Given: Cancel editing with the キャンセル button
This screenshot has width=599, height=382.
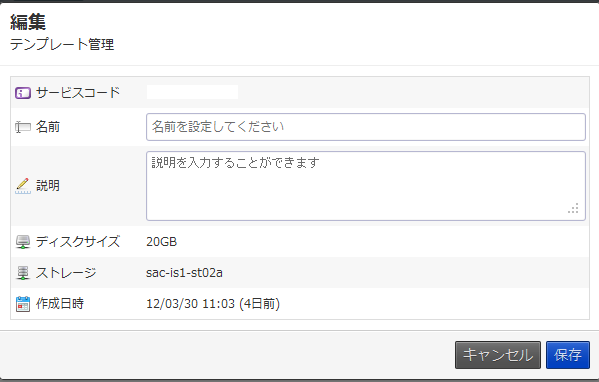Looking at the screenshot, I should tap(498, 355).
